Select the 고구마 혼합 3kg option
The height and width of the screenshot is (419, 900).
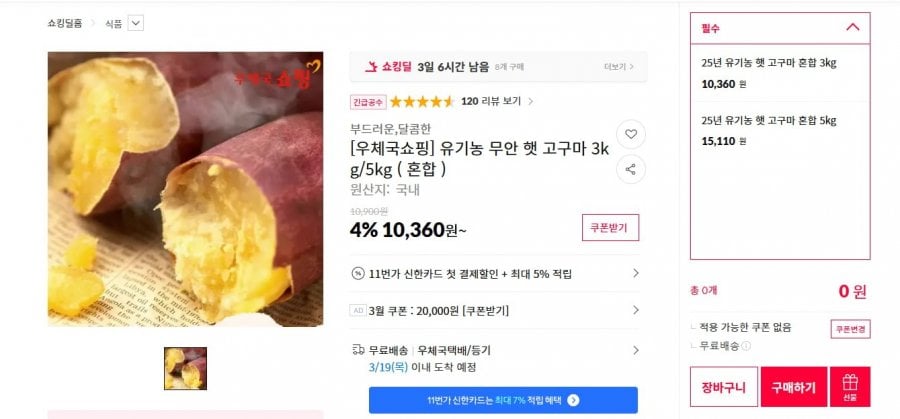tap(780, 73)
